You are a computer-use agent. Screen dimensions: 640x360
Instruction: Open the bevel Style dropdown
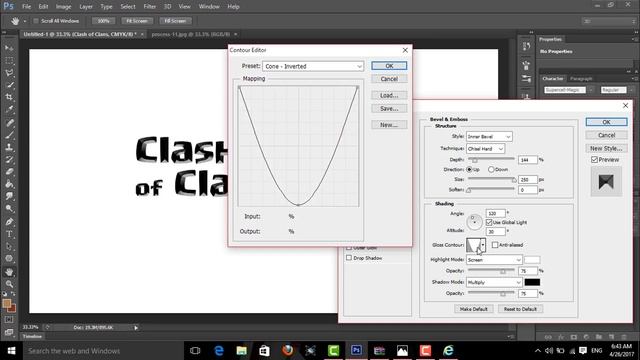489,136
